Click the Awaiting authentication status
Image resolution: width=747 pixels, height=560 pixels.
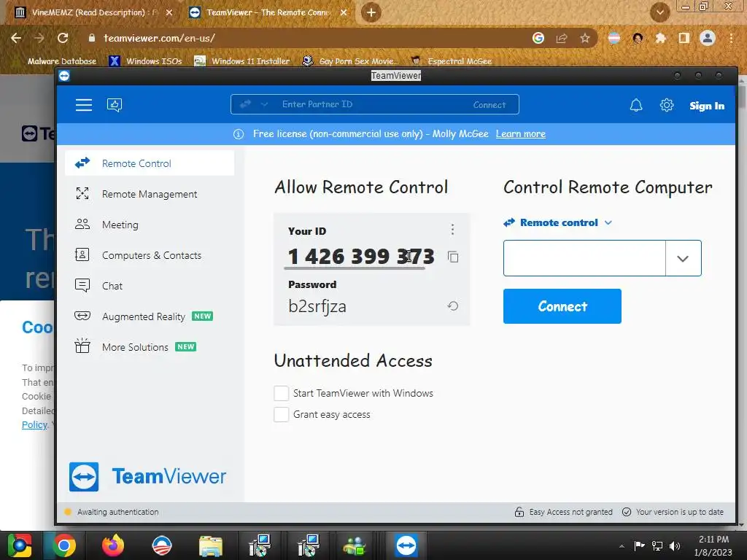pos(117,512)
